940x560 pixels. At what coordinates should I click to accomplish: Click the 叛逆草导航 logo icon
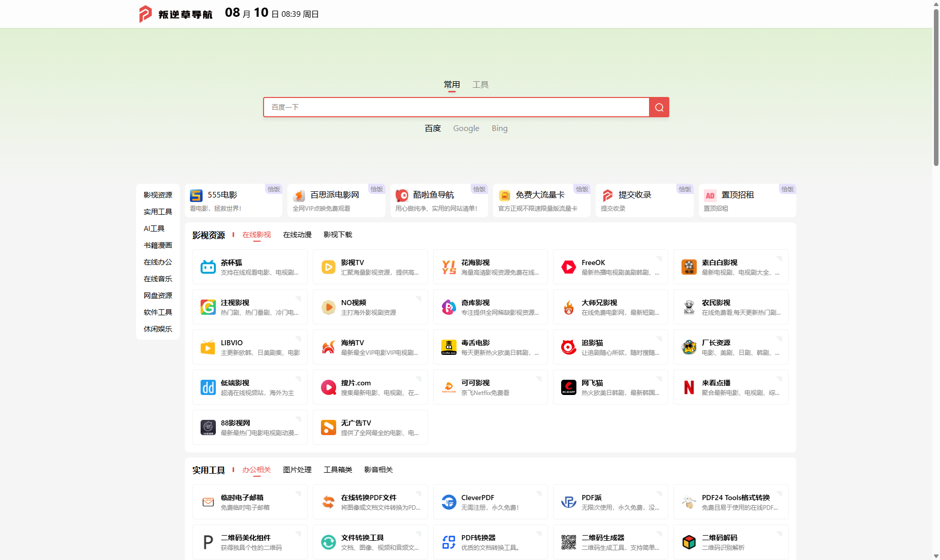click(x=145, y=14)
